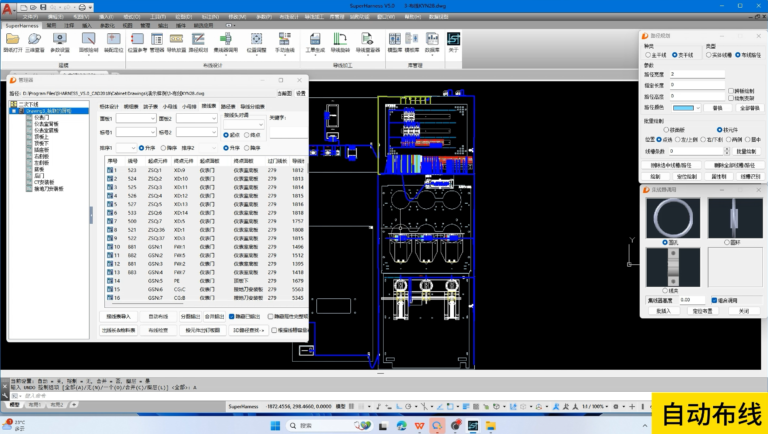Open the 标号1 dropdown
Viewport: 768px width, 434px height.
point(136,132)
